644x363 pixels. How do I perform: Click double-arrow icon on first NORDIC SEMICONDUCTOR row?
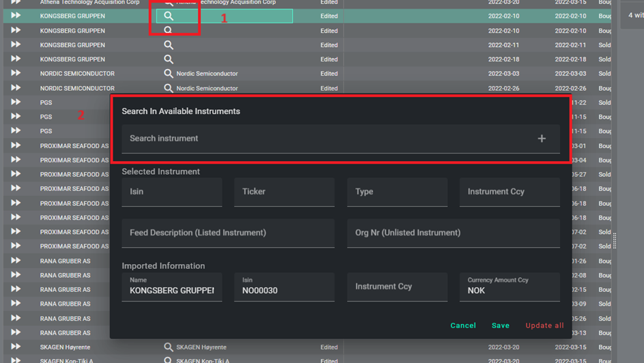pos(16,74)
